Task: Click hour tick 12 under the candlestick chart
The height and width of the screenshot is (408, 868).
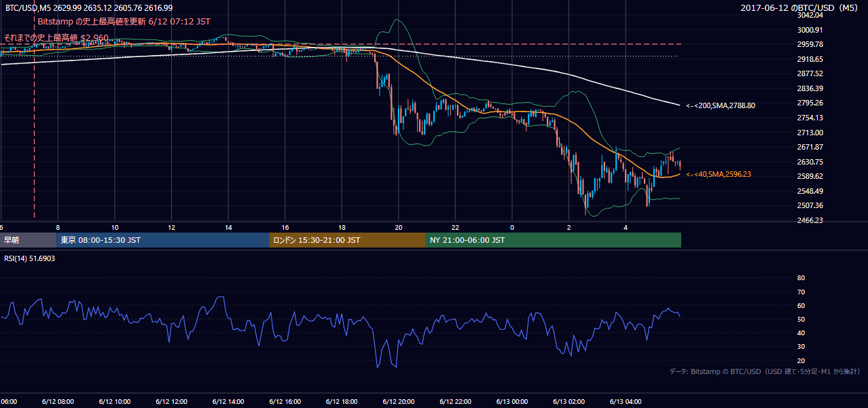Action: click(x=171, y=228)
